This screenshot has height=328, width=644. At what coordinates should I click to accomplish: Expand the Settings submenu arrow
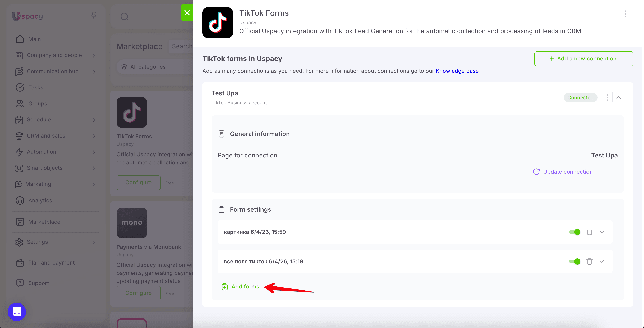(x=94, y=242)
